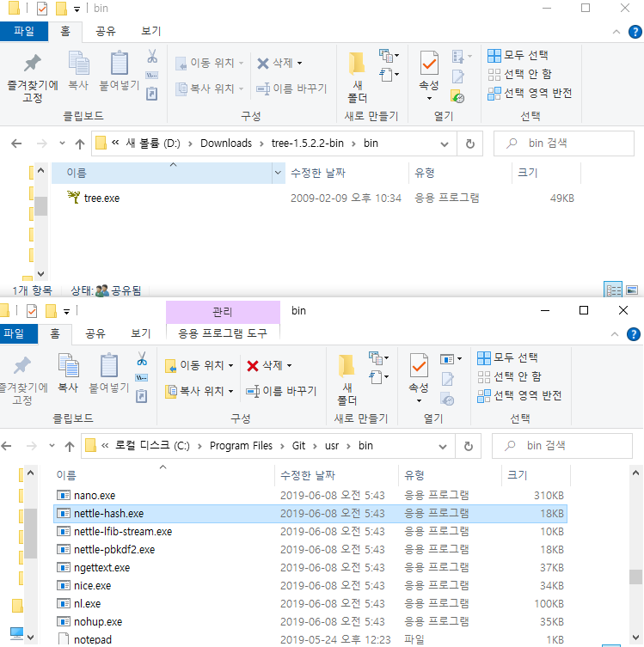
Task: Click the up-arrow parent folder button in lower window
Action: coord(70,446)
